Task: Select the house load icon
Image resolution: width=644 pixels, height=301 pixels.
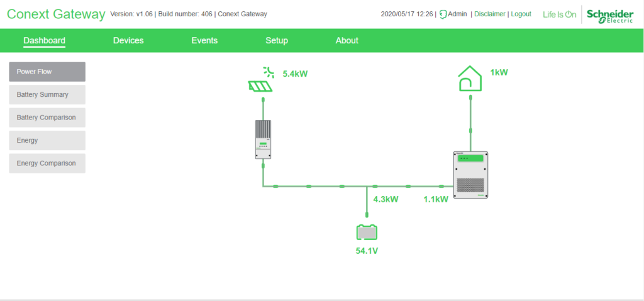Action: [x=470, y=80]
